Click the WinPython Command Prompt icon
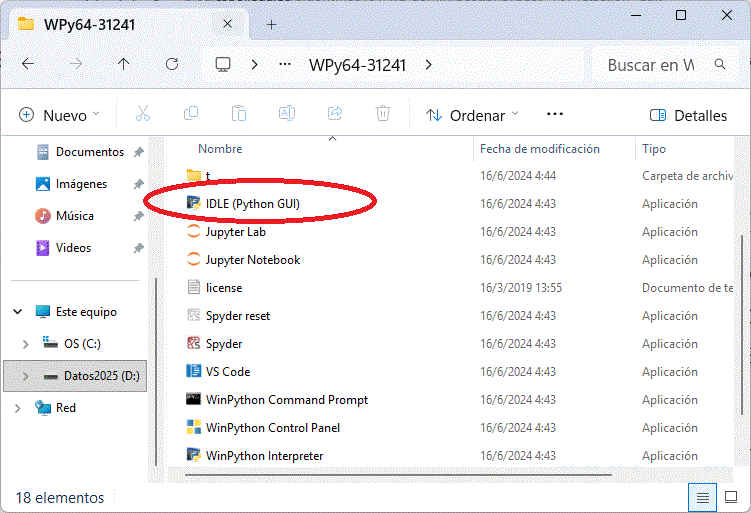 tap(193, 399)
